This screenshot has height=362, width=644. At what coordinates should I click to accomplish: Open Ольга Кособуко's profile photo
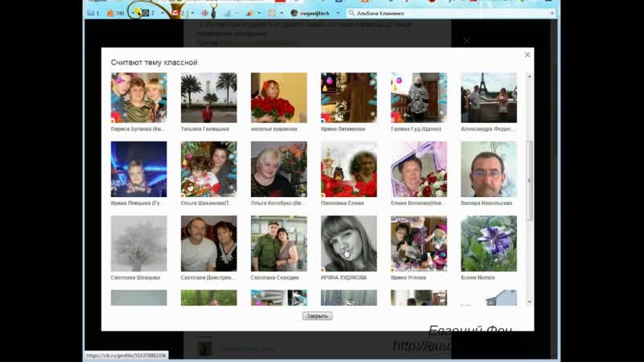pyautogui.click(x=279, y=169)
